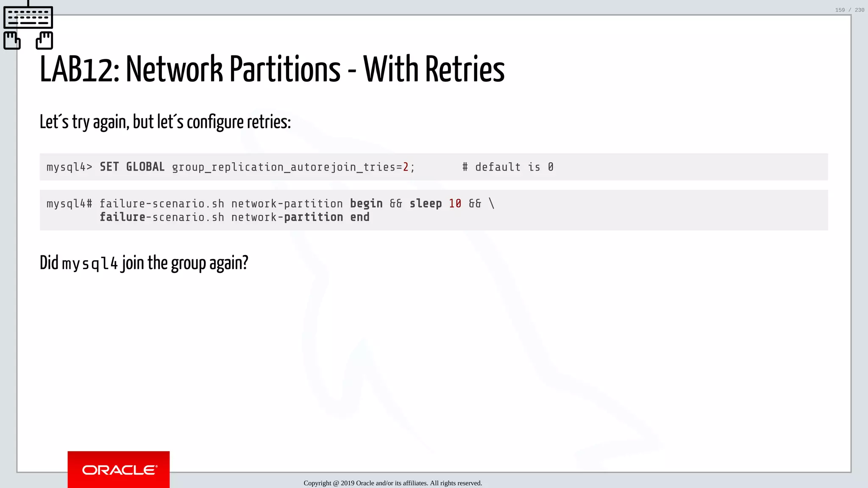The image size is (868, 488).
Task: Click 'sleep 10' in the command
Action: [x=435, y=204]
